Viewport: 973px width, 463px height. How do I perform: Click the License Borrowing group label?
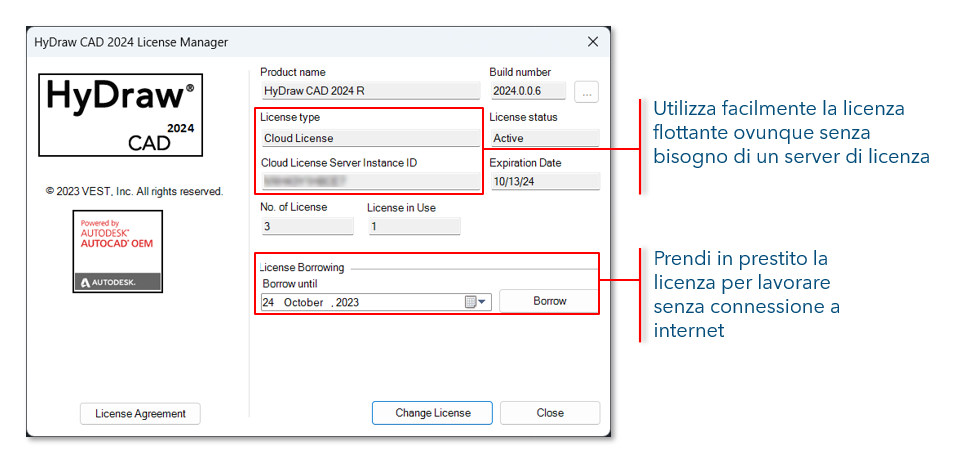302,267
